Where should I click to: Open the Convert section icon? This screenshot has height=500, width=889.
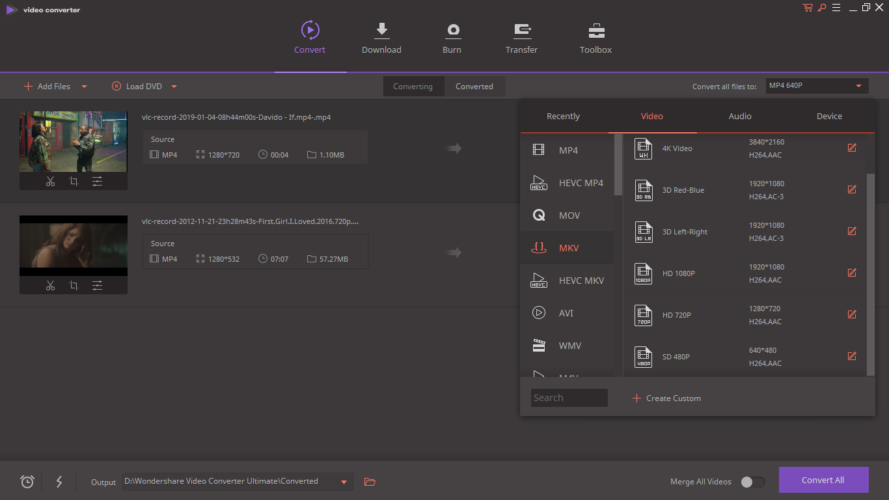[x=310, y=30]
